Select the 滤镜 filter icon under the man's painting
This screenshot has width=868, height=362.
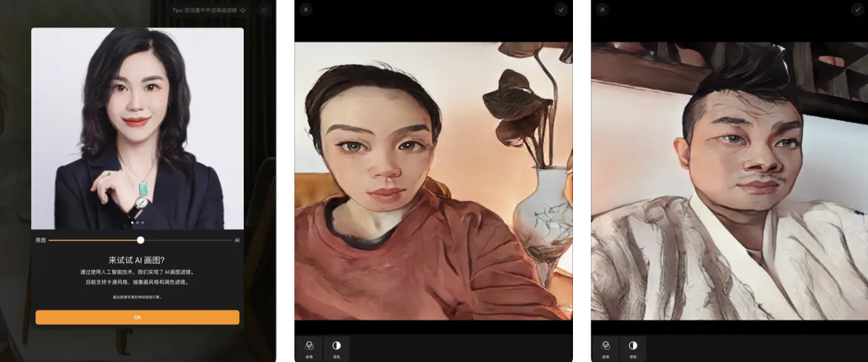(606, 347)
